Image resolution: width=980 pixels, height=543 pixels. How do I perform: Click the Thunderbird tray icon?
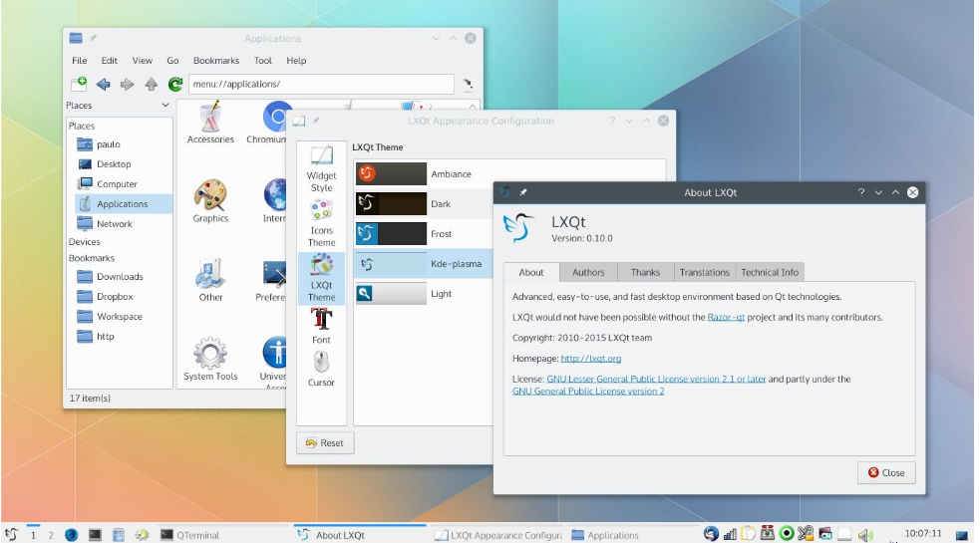pos(711,534)
